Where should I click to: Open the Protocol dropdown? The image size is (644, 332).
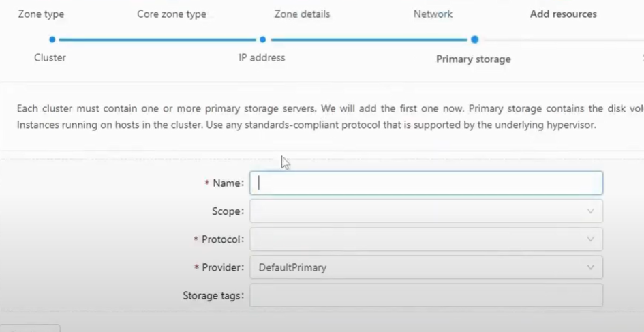(426, 239)
